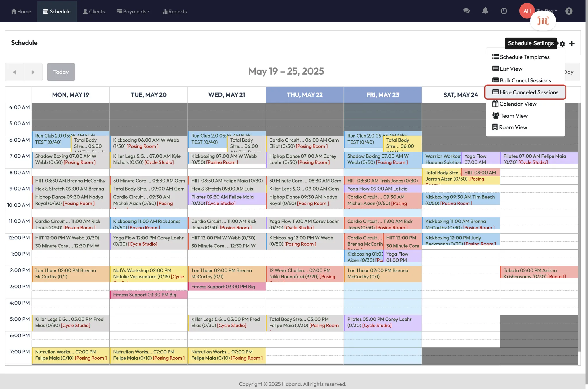Click the Today button
The width and height of the screenshot is (588, 389).
pos(61,72)
